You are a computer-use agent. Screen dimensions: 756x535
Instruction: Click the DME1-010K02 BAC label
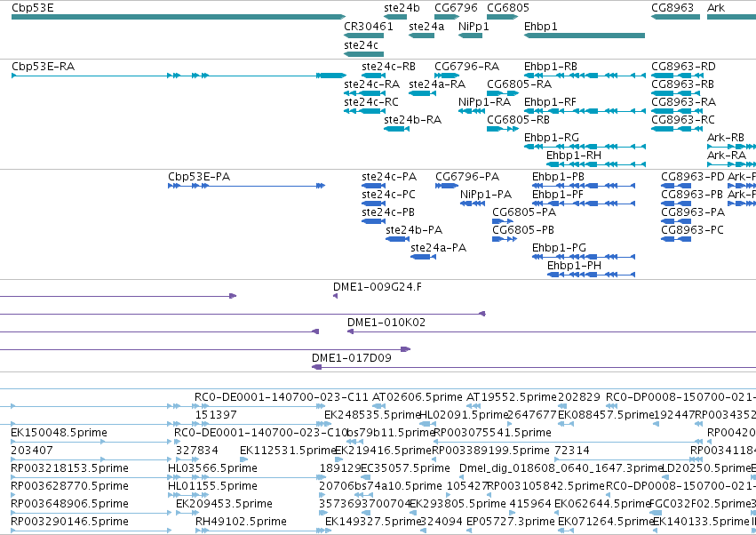click(x=386, y=323)
